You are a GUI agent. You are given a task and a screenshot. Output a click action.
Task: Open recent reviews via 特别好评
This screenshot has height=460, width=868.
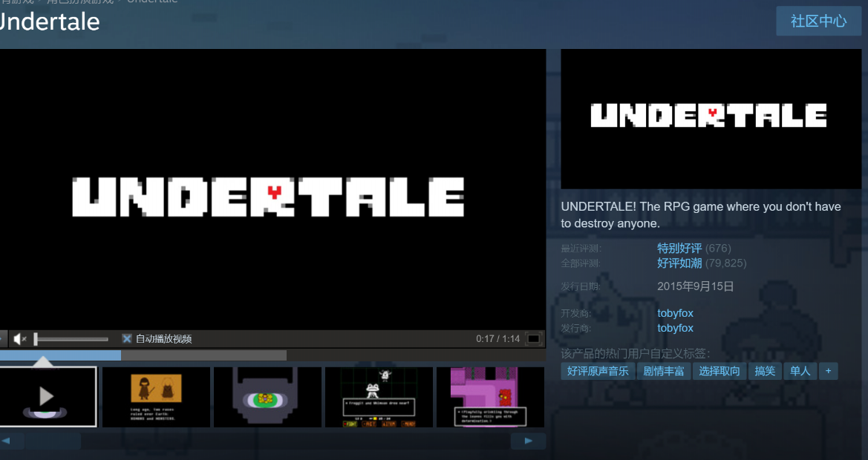click(679, 249)
